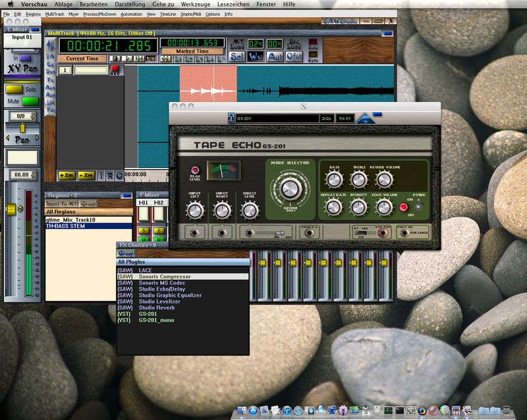Select the Studio Graphic Equalizer plugin
The image size is (527, 420).
(x=183, y=296)
